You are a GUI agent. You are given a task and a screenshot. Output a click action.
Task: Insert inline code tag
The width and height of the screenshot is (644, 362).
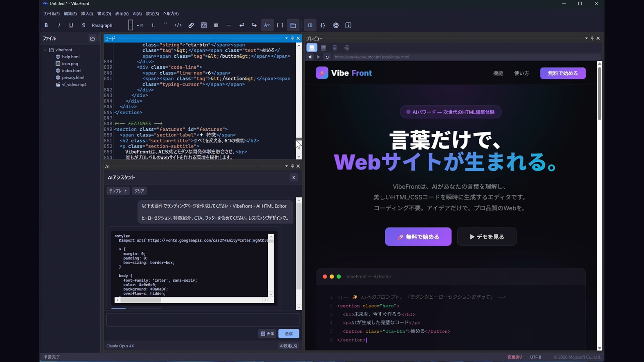[178, 25]
